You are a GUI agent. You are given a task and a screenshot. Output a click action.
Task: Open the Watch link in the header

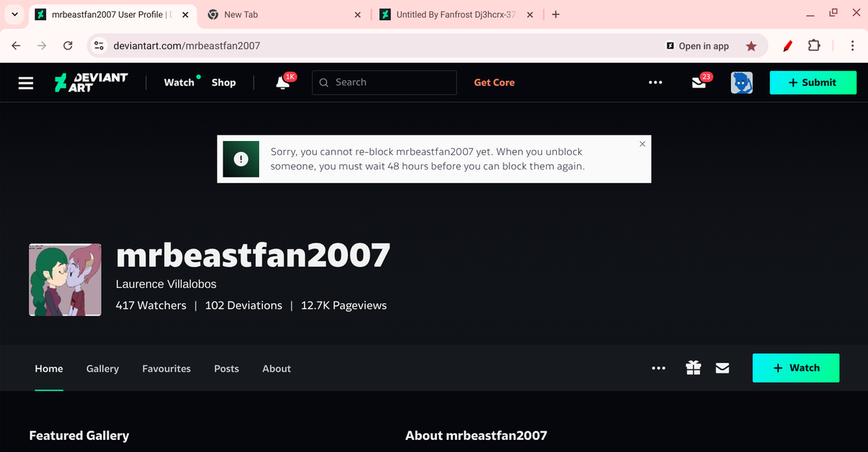tap(179, 83)
